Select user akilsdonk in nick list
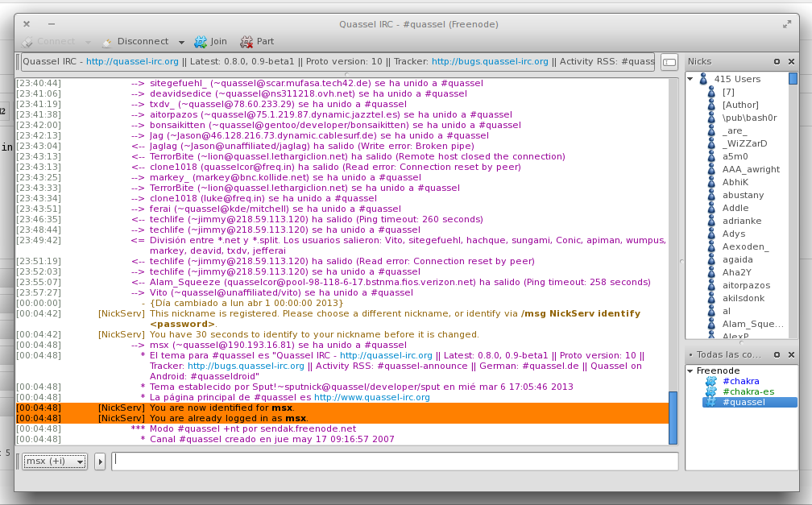The width and height of the screenshot is (812, 505). (743, 298)
